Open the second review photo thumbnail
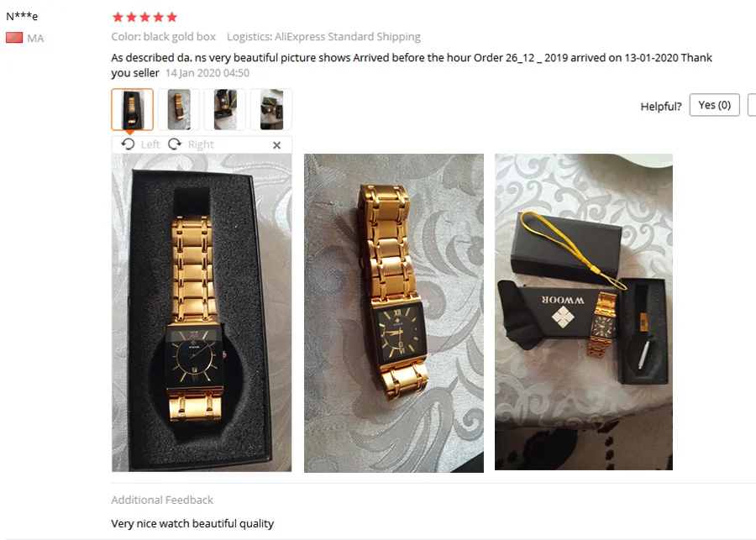756x540 pixels. tap(178, 109)
